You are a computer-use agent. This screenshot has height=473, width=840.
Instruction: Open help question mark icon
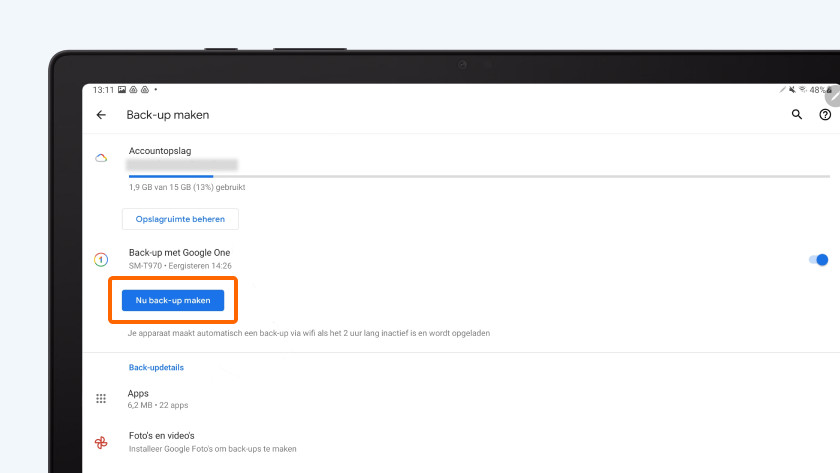tap(825, 114)
